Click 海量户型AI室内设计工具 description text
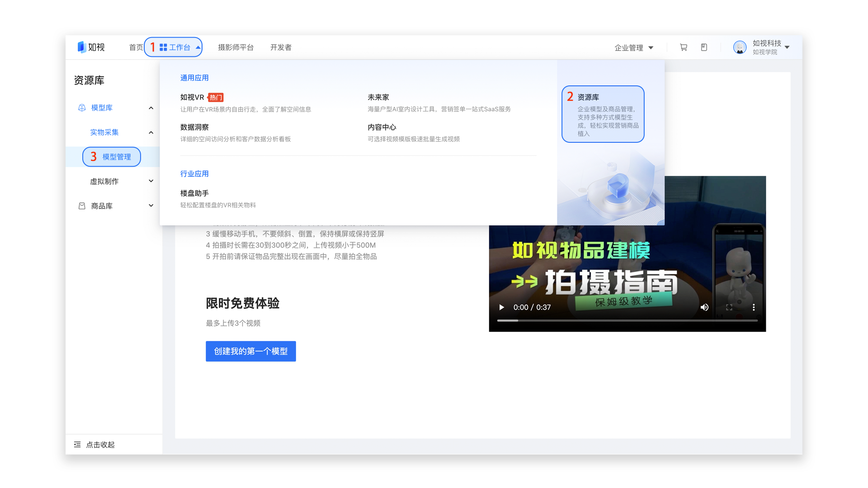The width and height of the screenshot is (868, 488). pyautogui.click(x=439, y=109)
